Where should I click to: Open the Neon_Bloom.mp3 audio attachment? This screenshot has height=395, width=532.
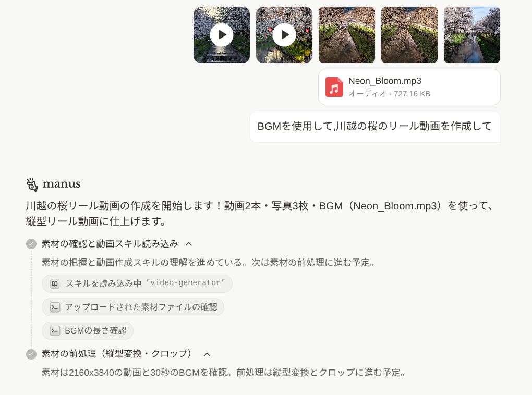point(409,87)
